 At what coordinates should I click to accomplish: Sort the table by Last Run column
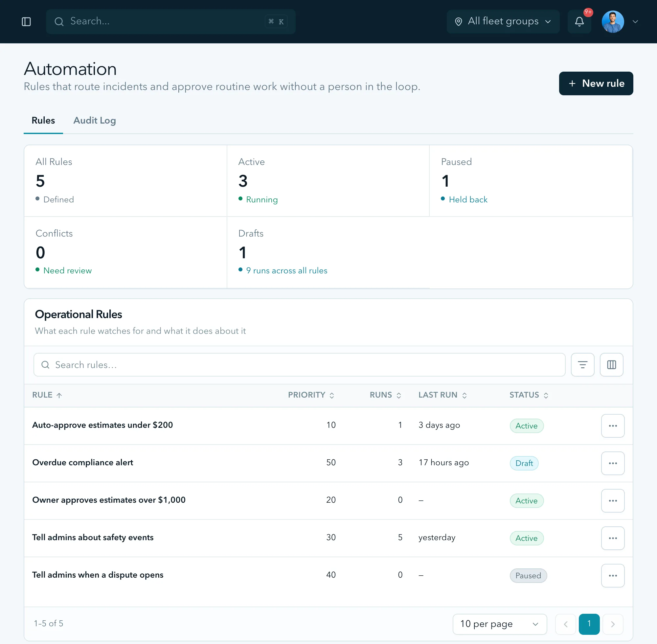[x=442, y=395]
